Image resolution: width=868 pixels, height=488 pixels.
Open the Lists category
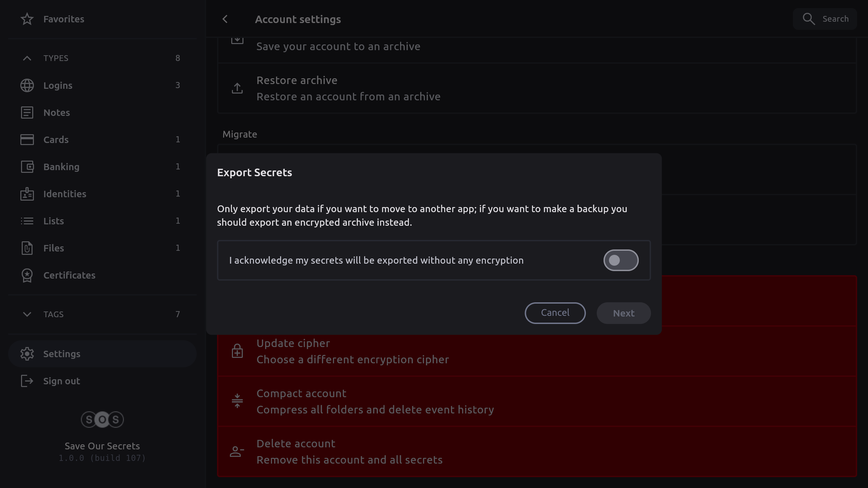point(54,221)
